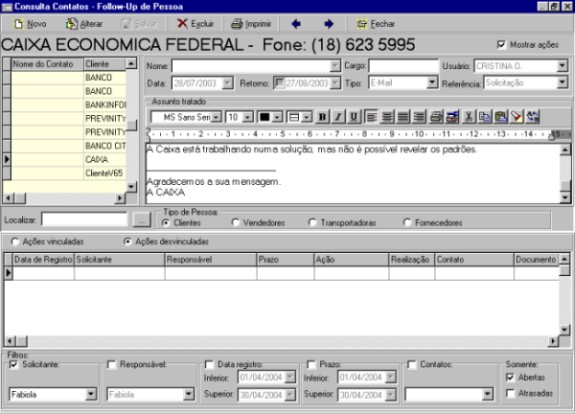
Task: Open the bullet style dropdown in editor
Action: coord(307,117)
